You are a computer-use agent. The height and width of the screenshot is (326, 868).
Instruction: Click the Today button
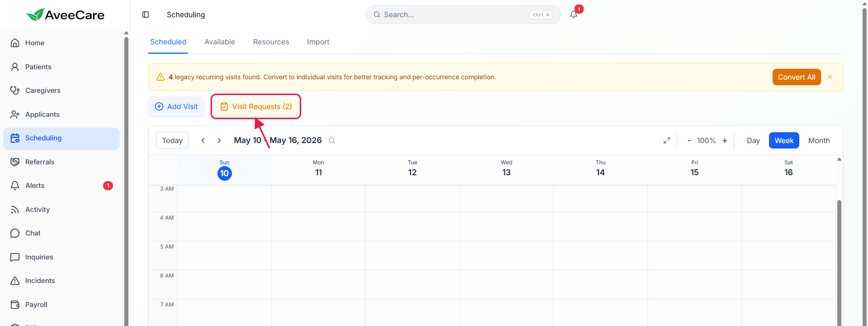(172, 140)
